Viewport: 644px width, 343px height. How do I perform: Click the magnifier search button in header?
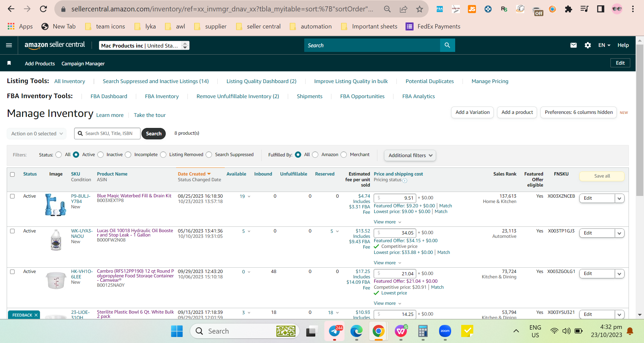[447, 45]
